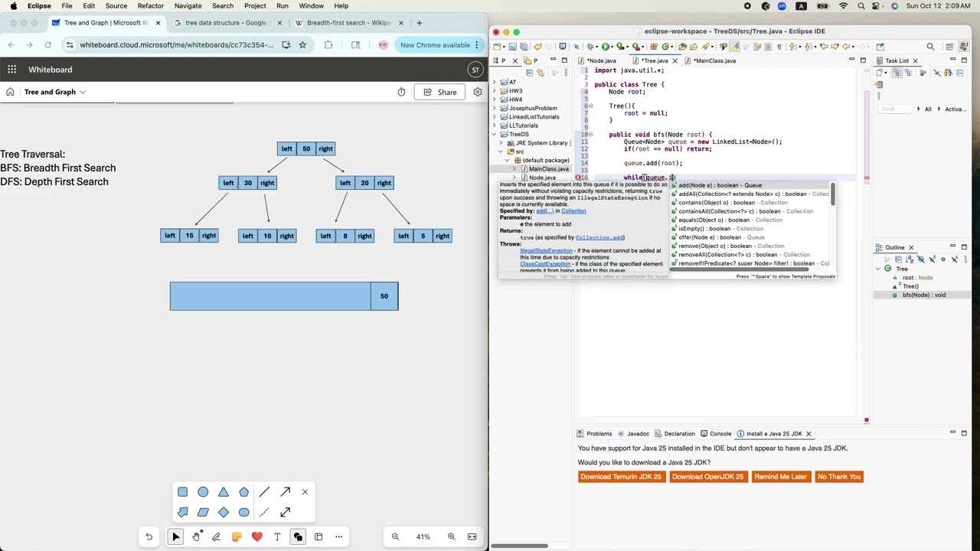Image resolution: width=980 pixels, height=551 pixels.
Task: Open Whiteboard templates panel
Action: [318, 536]
